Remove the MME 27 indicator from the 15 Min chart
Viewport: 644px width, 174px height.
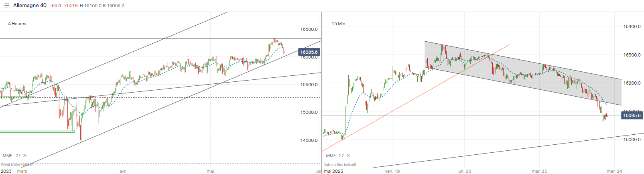[x=348, y=156]
